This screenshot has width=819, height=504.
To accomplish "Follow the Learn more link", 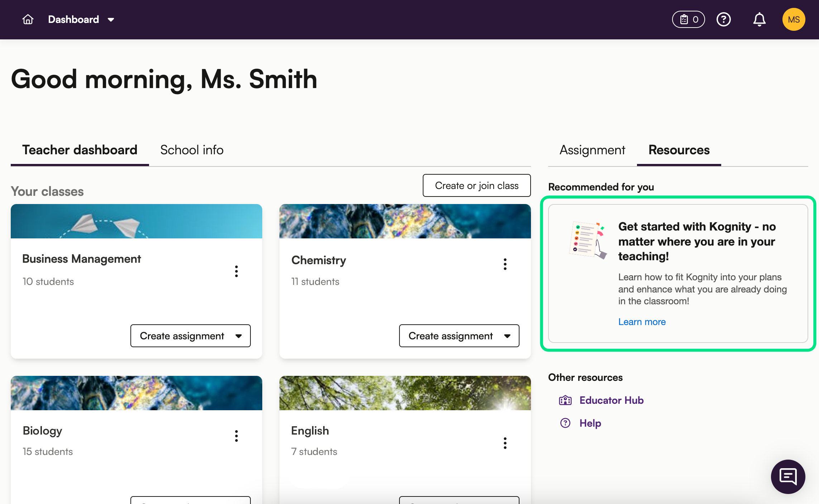I will [x=642, y=322].
